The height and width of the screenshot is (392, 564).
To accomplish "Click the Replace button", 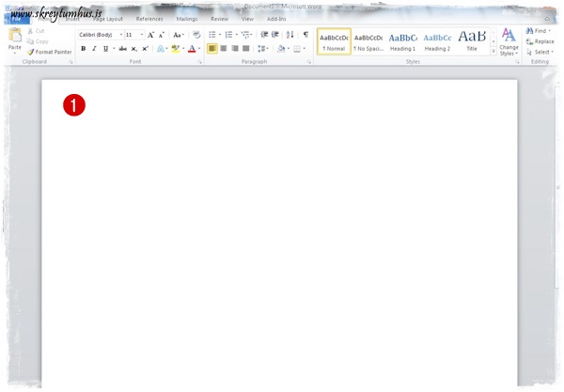I will coord(540,41).
